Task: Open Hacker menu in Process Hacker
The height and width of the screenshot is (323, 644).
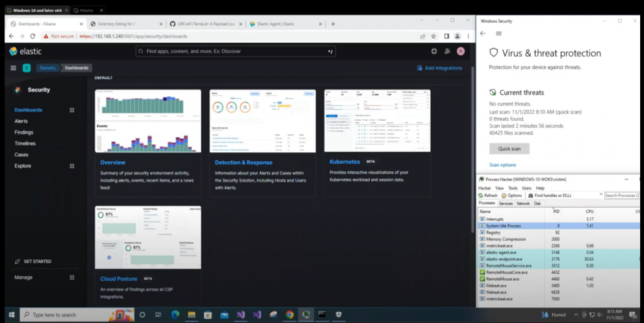Action: pyautogui.click(x=484, y=188)
